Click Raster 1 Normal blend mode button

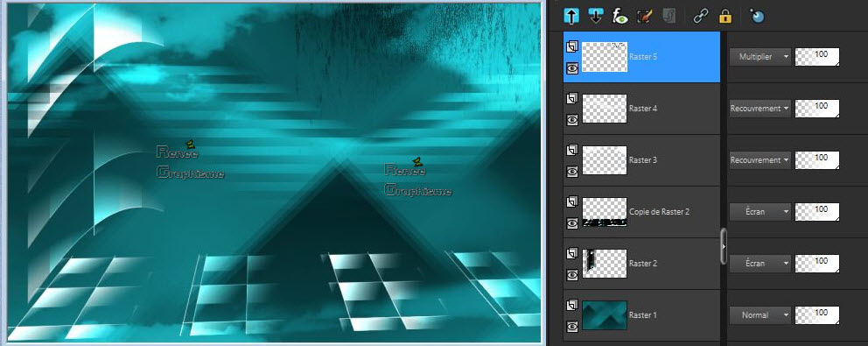click(x=759, y=315)
